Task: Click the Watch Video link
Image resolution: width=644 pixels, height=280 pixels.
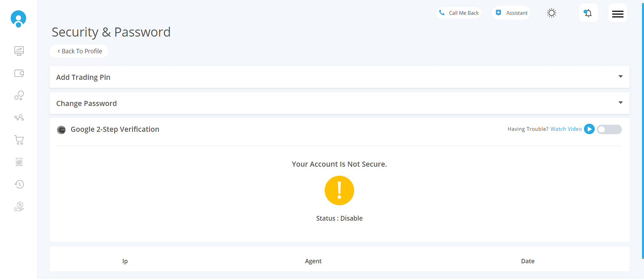Action: coord(566,129)
